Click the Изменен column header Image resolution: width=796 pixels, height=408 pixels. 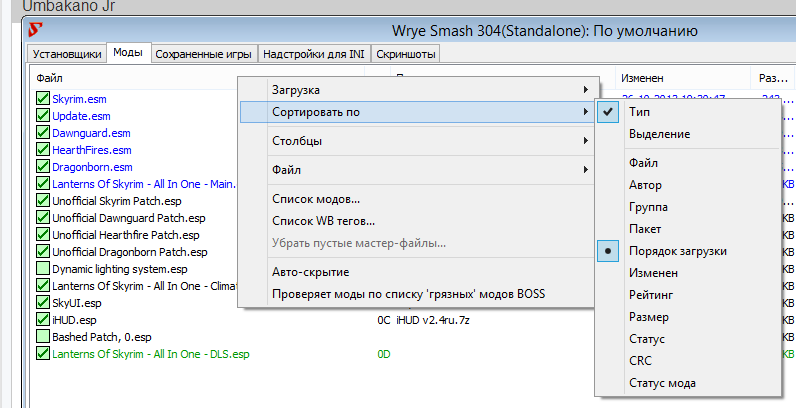[x=642, y=78]
